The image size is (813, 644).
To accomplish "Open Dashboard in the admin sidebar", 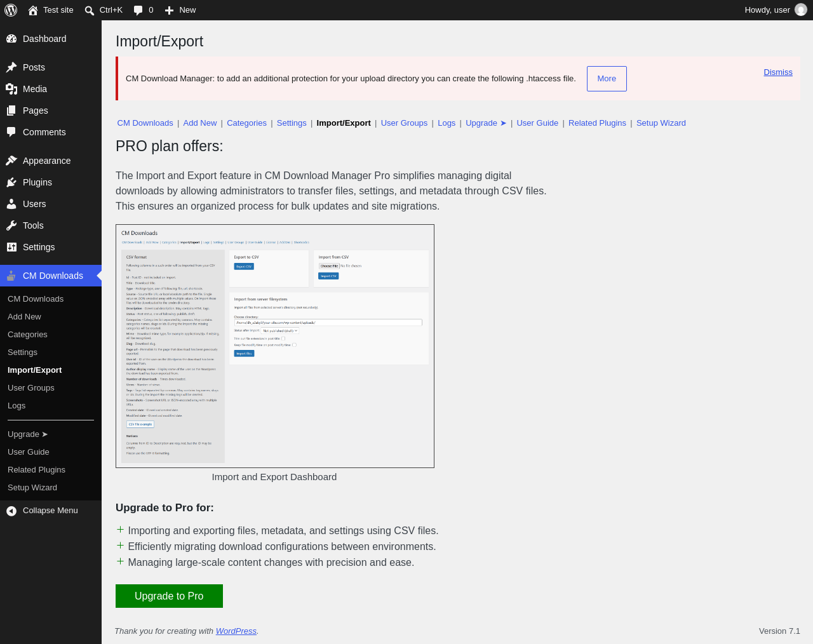I will tap(51, 39).
